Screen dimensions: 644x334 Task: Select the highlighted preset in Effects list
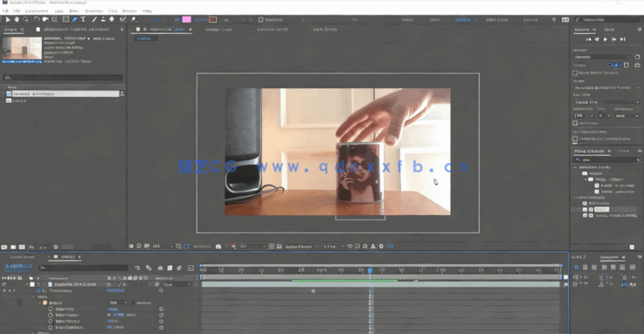click(x=601, y=210)
